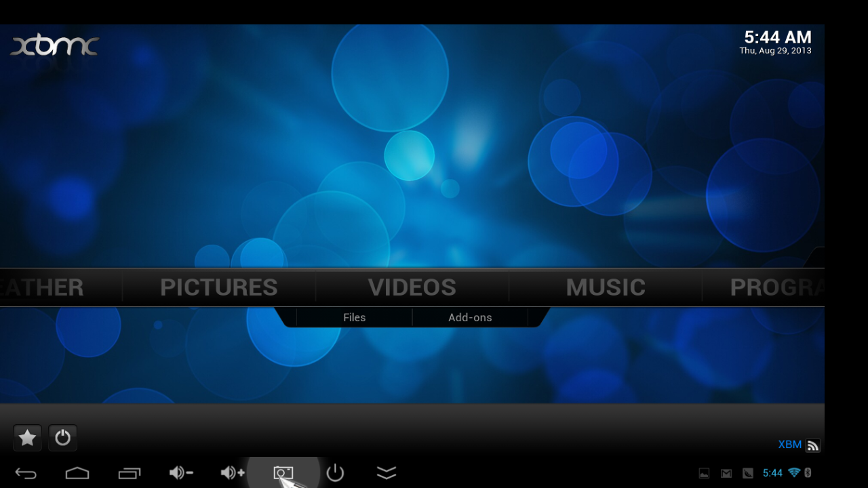This screenshot has height=488, width=868.
Task: Raise volume with speaker plus icon
Action: (233, 473)
